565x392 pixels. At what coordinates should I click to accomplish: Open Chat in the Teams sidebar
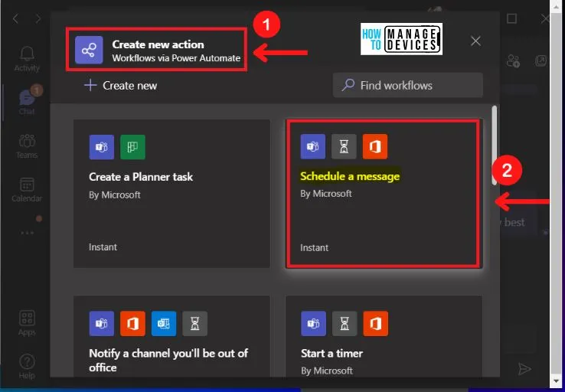[27, 102]
